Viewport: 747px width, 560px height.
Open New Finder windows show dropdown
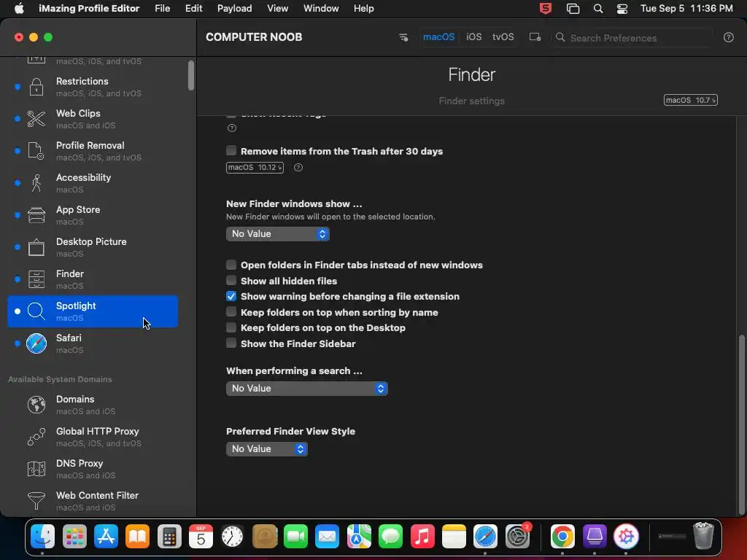point(278,234)
